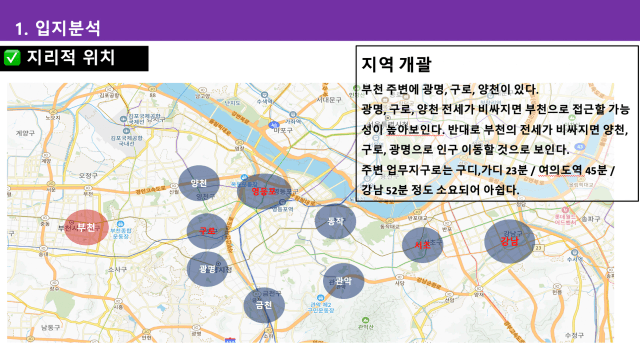
Task: Select the 서초 circle marker
Action: (422, 245)
